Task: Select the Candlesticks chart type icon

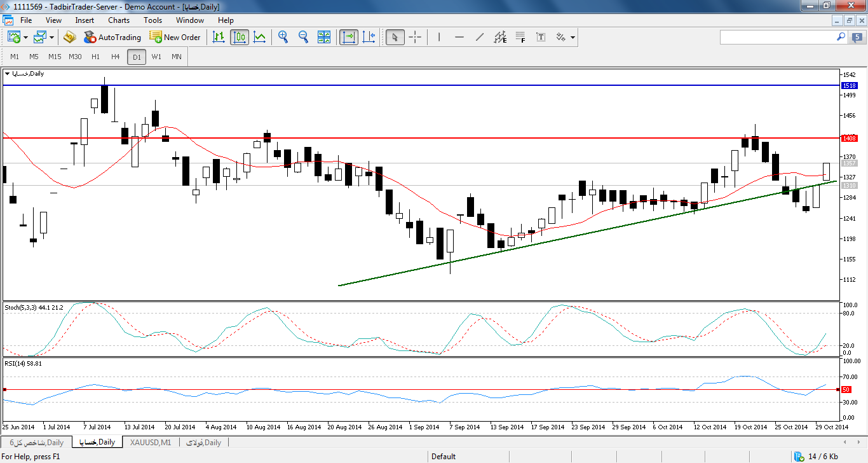Action: point(240,37)
